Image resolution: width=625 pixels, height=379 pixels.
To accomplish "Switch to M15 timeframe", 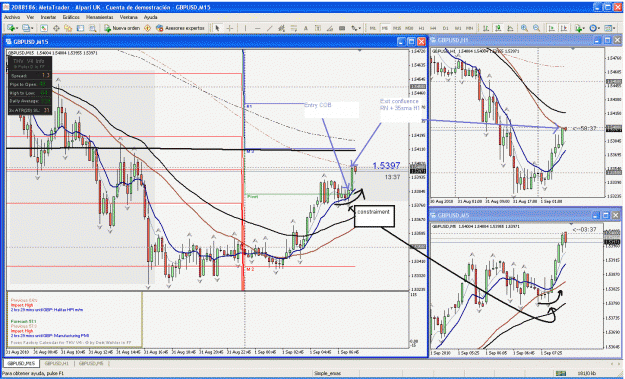I will (397, 28).
